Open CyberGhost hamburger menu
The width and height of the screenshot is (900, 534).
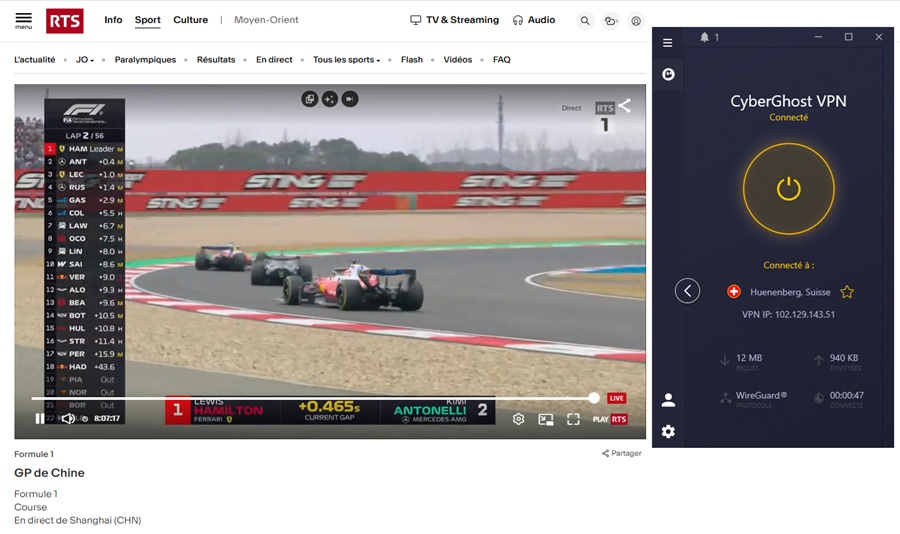coord(668,43)
